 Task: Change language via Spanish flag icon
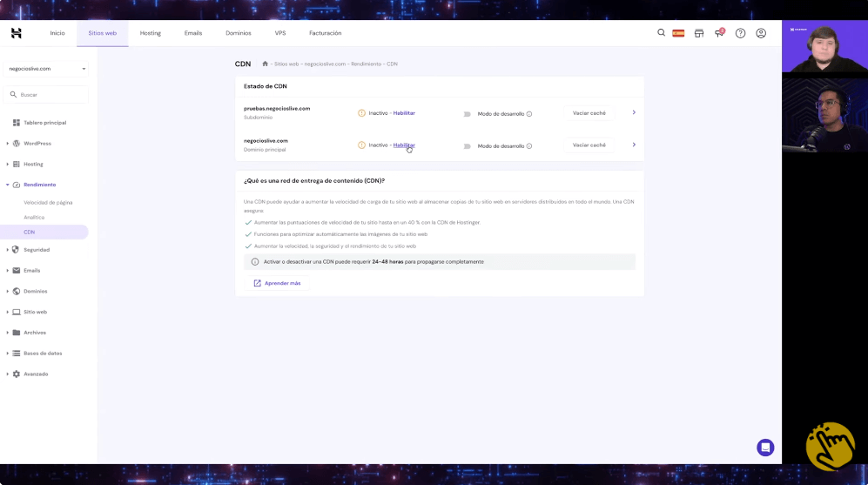pyautogui.click(x=678, y=33)
